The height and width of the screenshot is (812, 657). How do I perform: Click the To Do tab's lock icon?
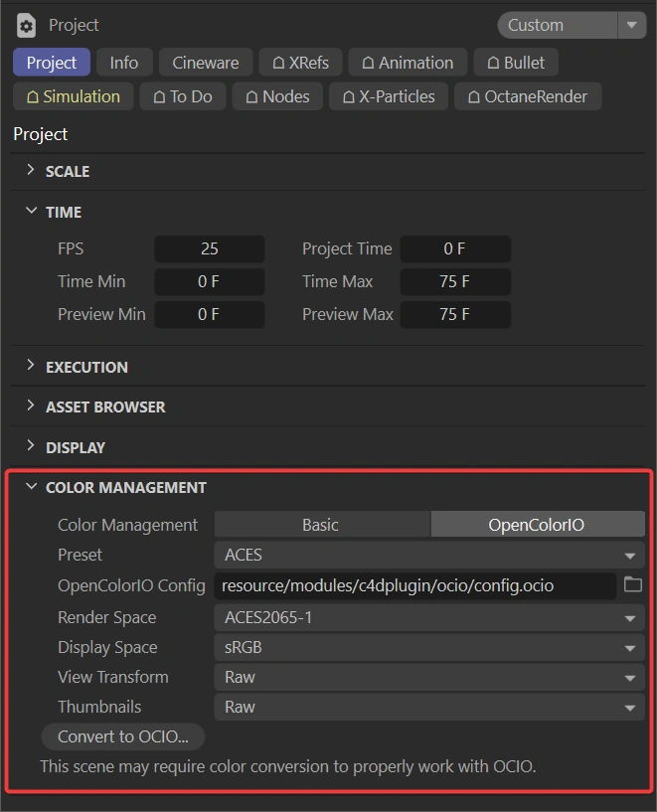click(159, 96)
